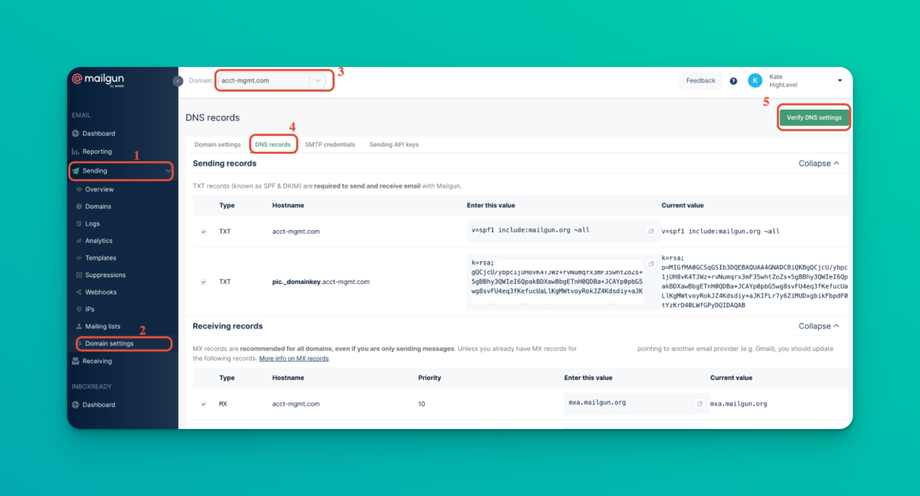The width and height of the screenshot is (920, 496).
Task: Click the SPF current value text
Action: tap(721, 231)
